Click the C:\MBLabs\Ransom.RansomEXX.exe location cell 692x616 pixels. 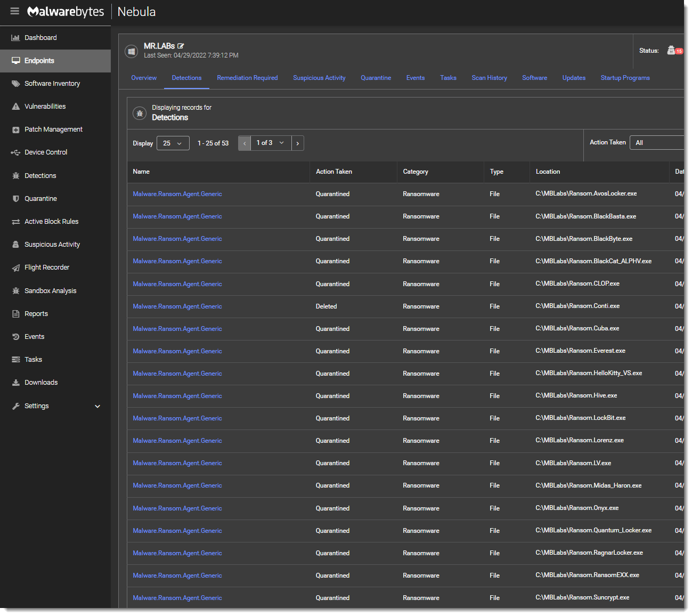point(587,575)
